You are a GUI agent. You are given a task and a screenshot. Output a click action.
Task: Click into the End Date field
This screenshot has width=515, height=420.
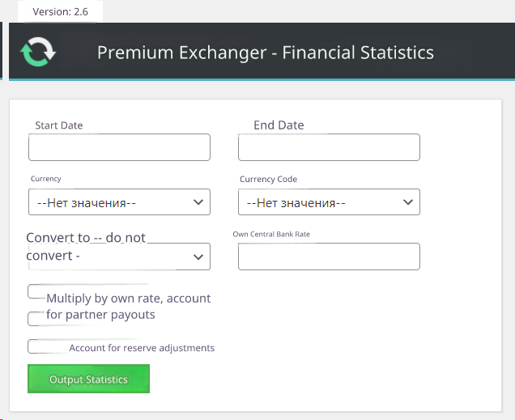pyautogui.click(x=329, y=147)
